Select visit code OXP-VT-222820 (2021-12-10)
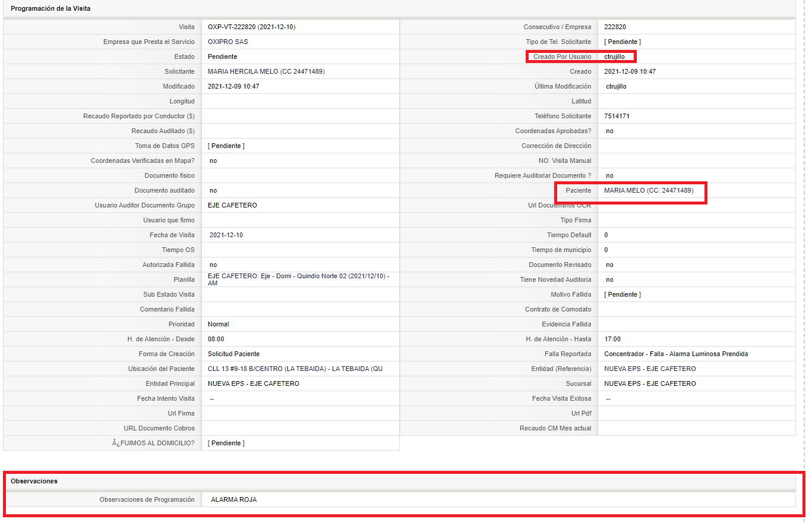This screenshot has height=522, width=812. [x=251, y=27]
